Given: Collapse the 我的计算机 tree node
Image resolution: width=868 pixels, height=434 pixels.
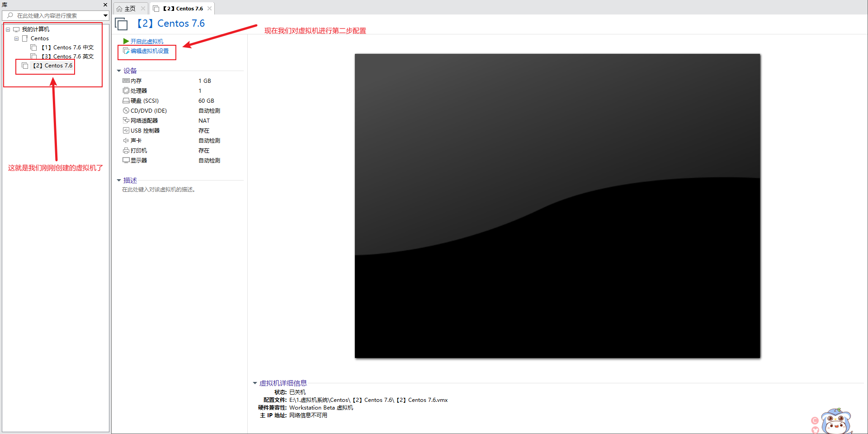Looking at the screenshot, I should coord(8,29).
